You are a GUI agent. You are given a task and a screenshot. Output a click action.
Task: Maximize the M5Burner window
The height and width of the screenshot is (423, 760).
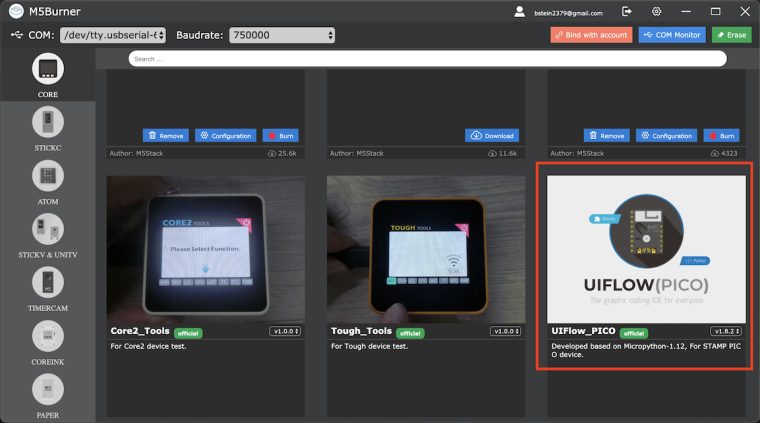tap(715, 11)
